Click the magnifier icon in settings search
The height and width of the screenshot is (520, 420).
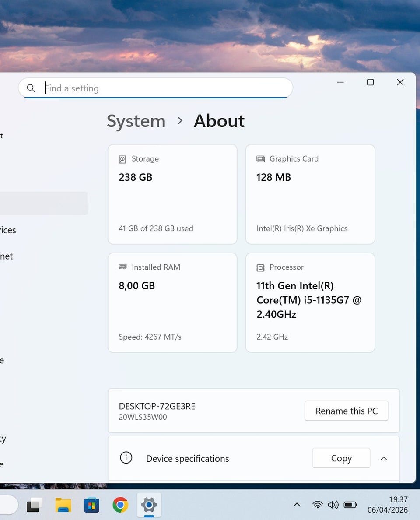click(31, 88)
